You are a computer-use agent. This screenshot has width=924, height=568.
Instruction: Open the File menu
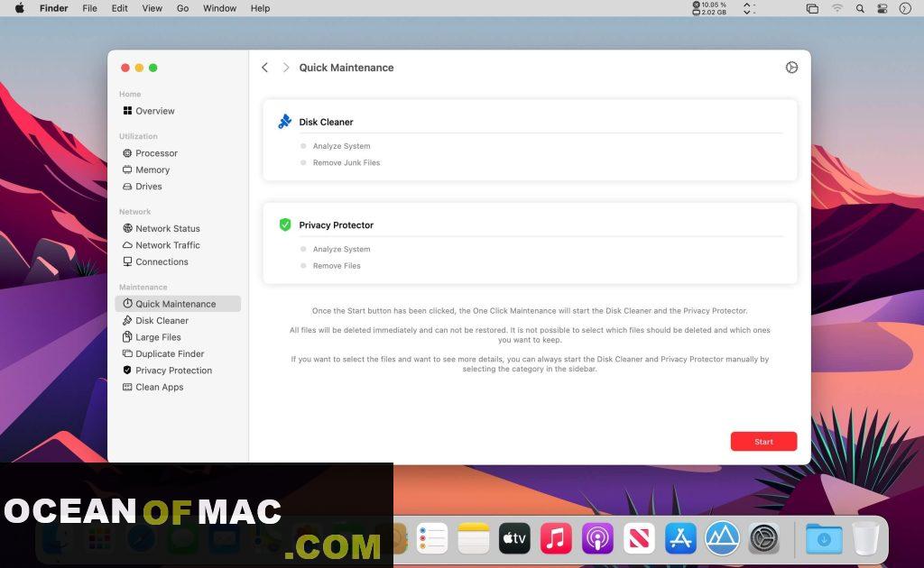89,8
